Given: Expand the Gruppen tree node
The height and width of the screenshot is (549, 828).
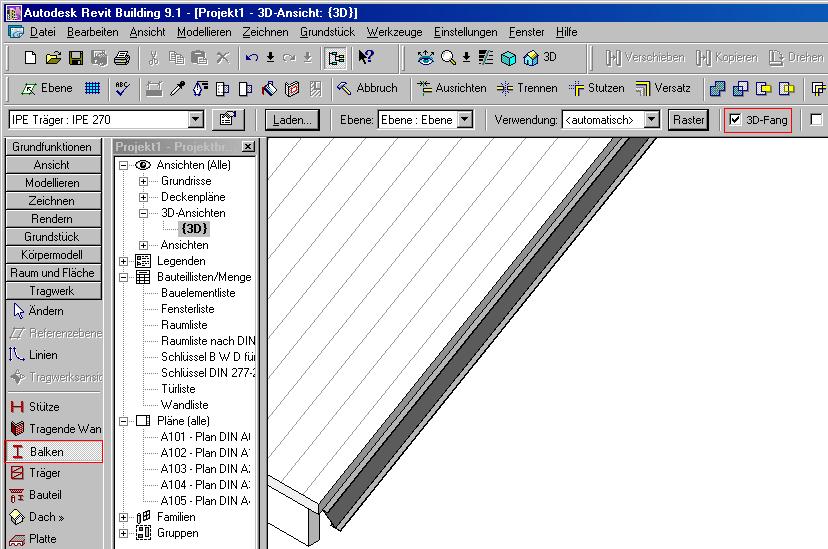Looking at the screenshot, I should click(x=124, y=533).
